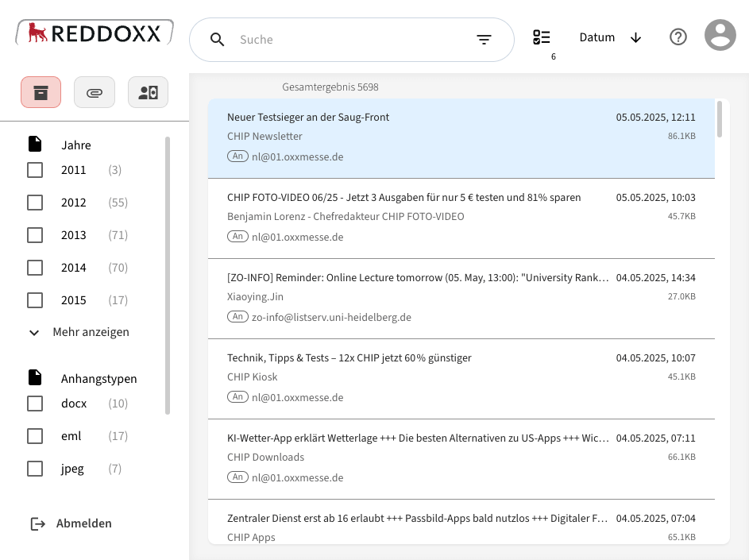Toggle sort direction arrow next to Datum
The height and width of the screenshot is (560, 749).
(x=635, y=38)
